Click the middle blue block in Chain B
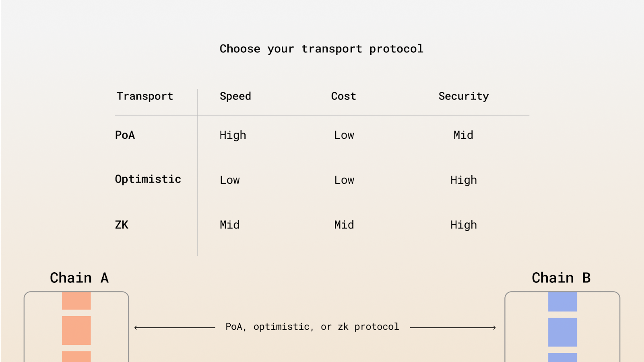The image size is (644, 362). (x=562, y=332)
